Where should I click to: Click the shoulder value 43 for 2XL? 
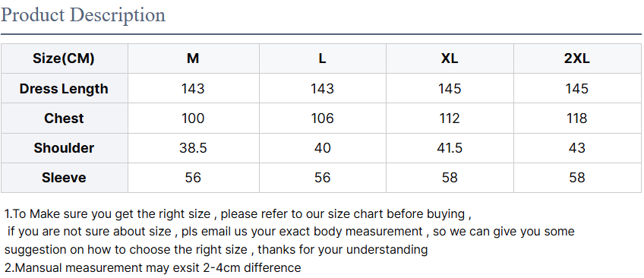577,148
